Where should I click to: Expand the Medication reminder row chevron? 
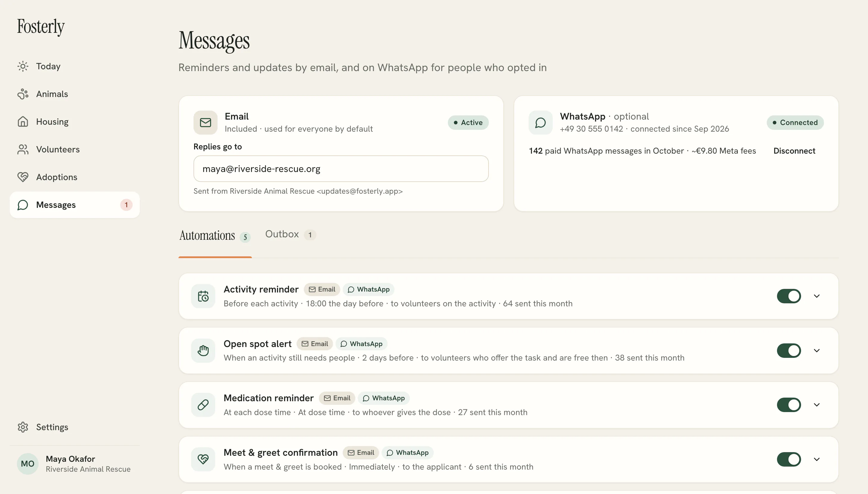817,405
